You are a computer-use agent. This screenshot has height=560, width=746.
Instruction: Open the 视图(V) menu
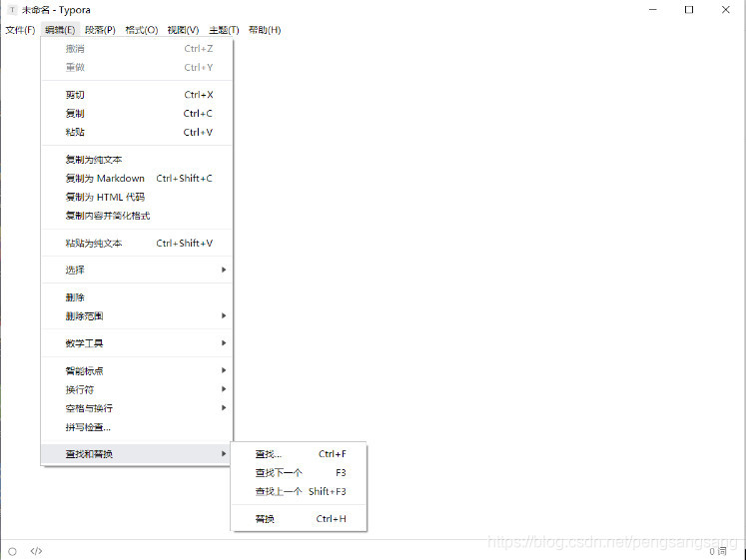pyautogui.click(x=183, y=30)
